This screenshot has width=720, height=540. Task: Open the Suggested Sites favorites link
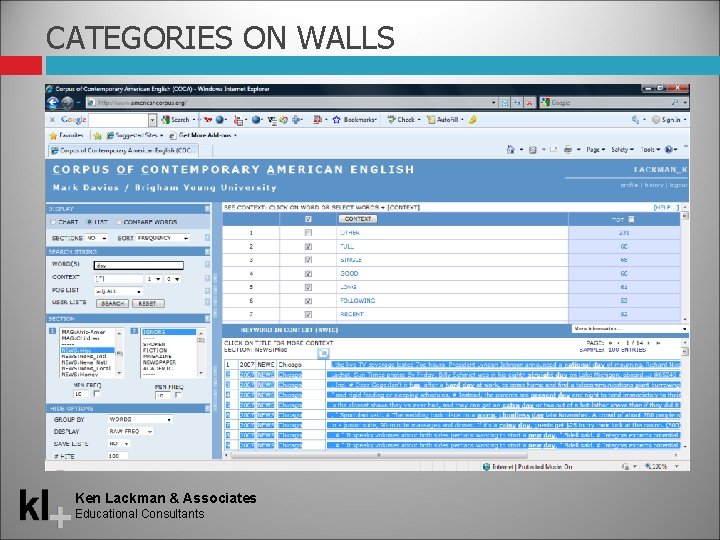click(x=135, y=135)
